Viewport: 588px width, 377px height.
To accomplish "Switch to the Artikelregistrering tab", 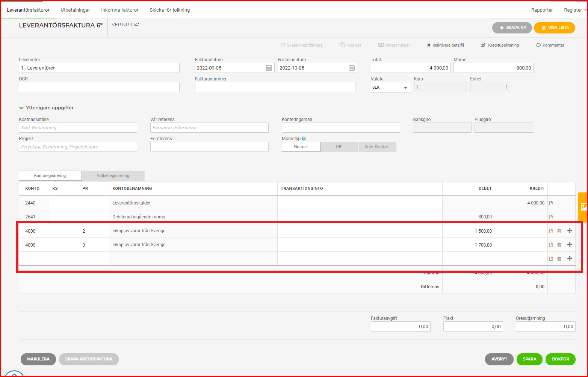I will point(113,176).
